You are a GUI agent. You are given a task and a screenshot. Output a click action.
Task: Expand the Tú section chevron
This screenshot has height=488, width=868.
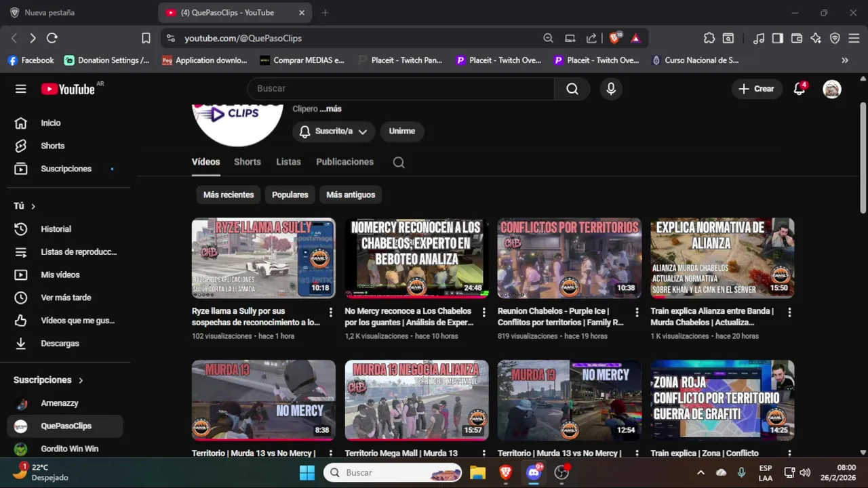pos(33,206)
